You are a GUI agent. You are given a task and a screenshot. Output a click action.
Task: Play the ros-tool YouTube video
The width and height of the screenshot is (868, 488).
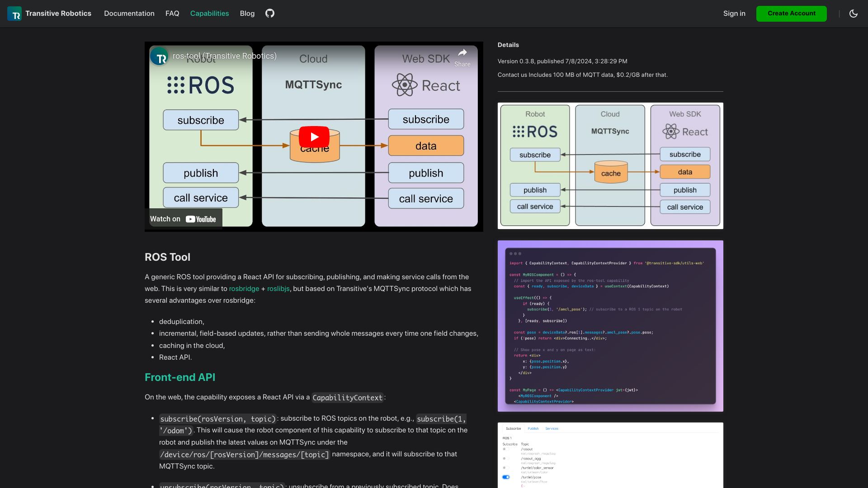click(x=314, y=136)
